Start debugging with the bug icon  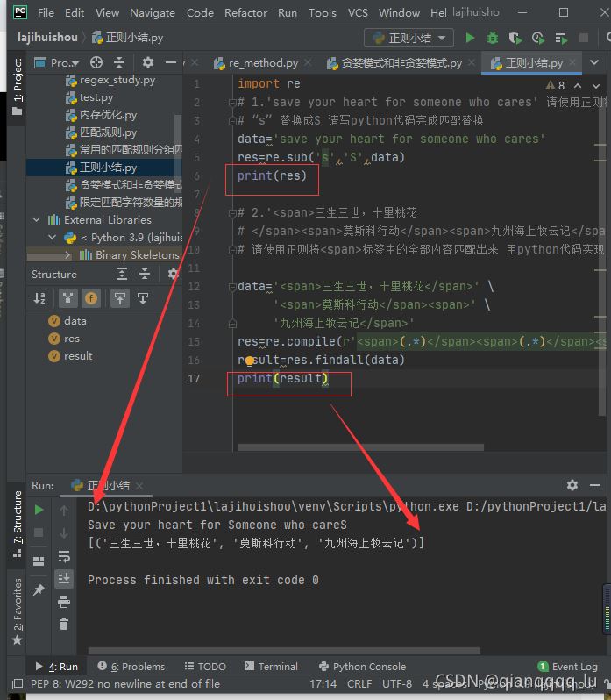(493, 38)
